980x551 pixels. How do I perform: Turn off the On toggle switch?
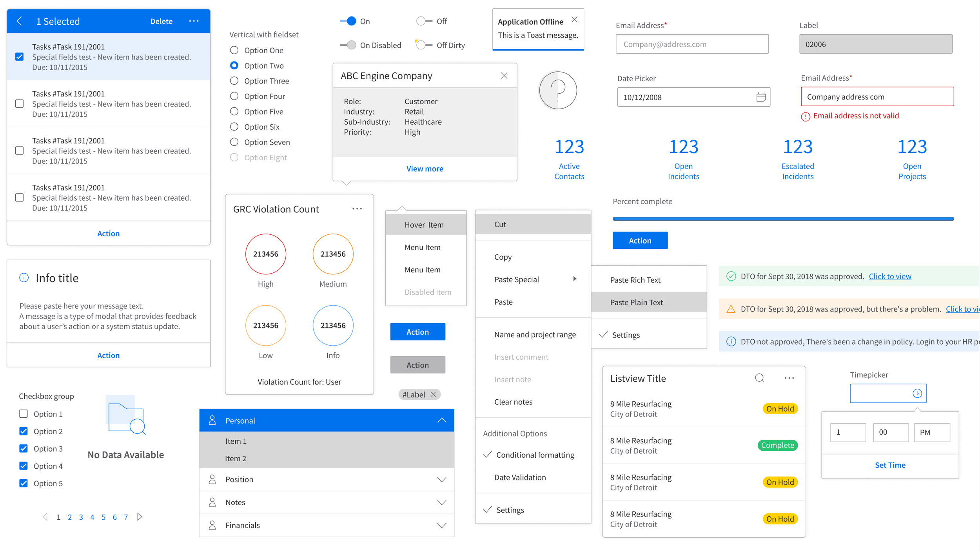coord(348,21)
